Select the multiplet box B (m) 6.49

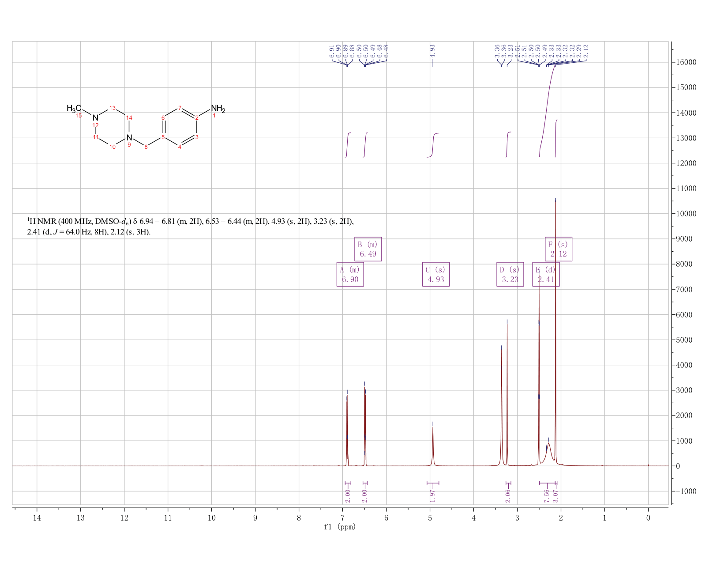click(x=368, y=249)
